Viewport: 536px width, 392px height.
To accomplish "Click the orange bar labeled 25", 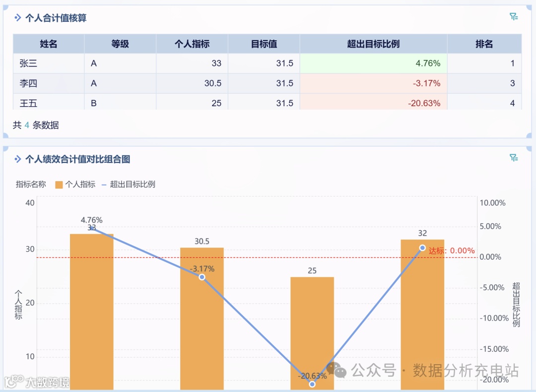I will (312, 333).
